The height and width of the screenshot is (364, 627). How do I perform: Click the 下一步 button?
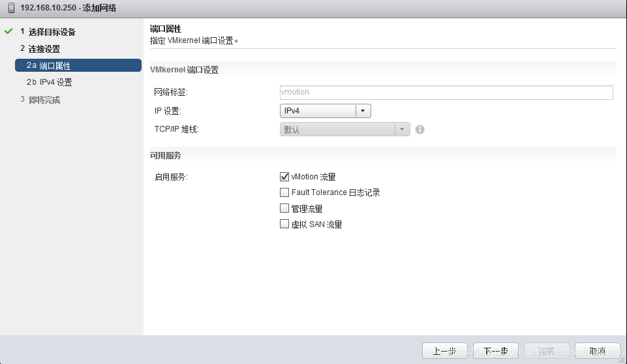pos(496,351)
